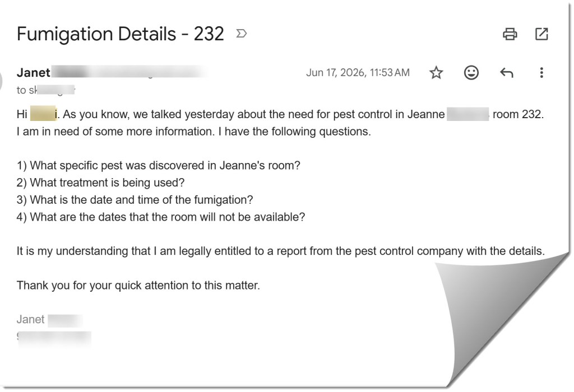Click the "Thank you for your quick attention" line

(x=138, y=285)
